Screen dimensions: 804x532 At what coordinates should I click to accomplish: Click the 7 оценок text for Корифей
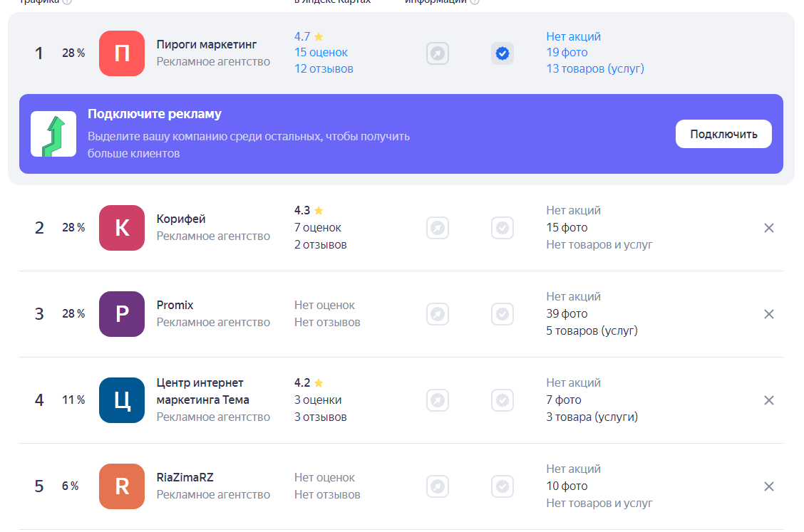pyautogui.click(x=317, y=228)
